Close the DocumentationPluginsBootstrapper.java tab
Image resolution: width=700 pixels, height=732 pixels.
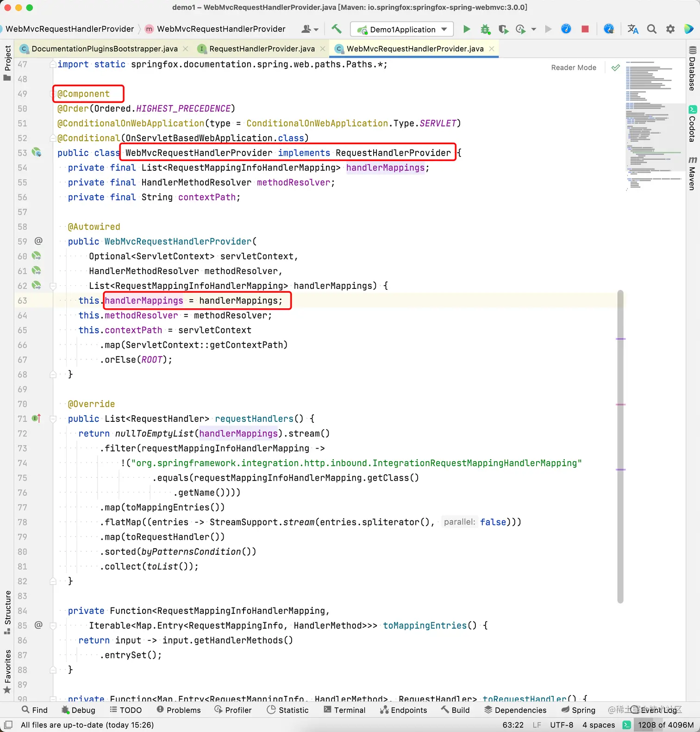point(186,49)
